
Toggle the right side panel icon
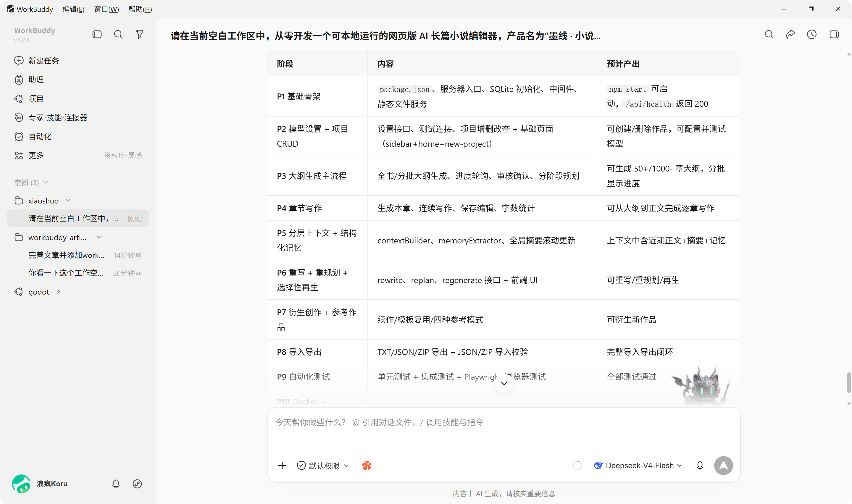[834, 34]
